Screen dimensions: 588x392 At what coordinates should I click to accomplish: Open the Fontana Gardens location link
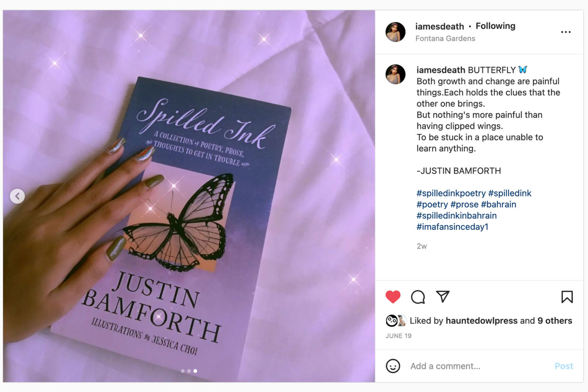pyautogui.click(x=445, y=38)
